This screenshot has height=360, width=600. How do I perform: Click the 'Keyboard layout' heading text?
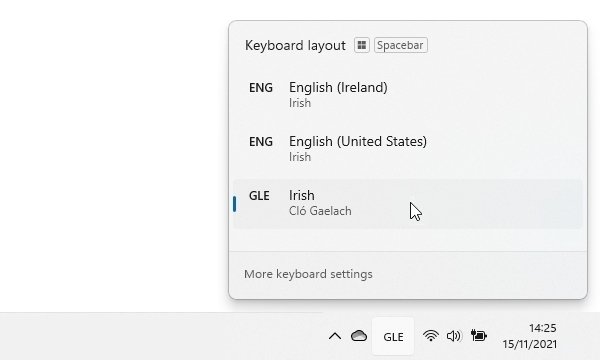pyautogui.click(x=295, y=46)
